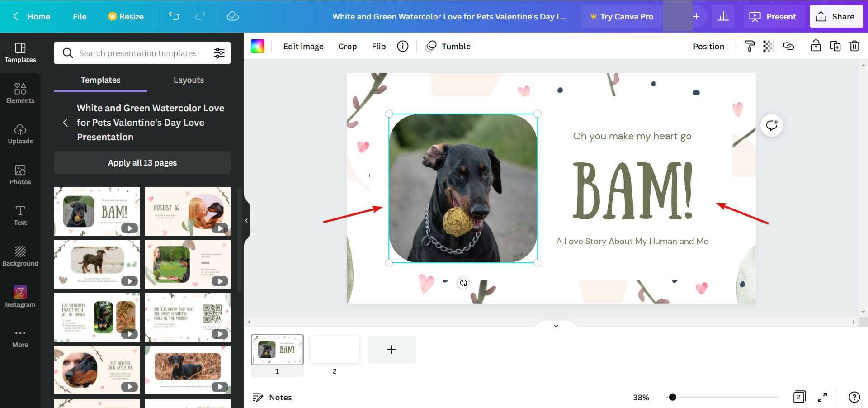Click Apply all 13 pages

(142, 162)
